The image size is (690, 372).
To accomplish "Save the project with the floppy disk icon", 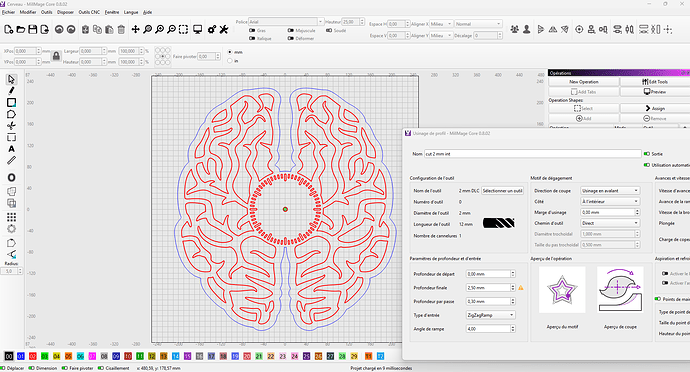I will point(33,29).
